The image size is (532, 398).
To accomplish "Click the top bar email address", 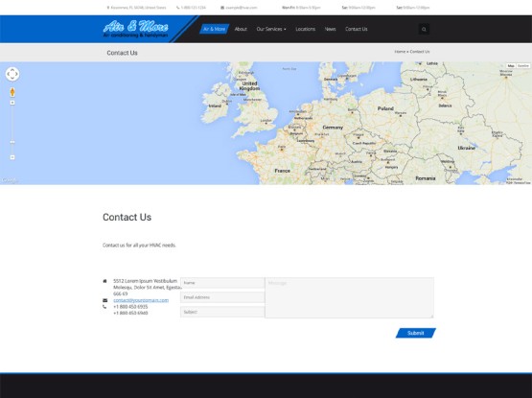I will tap(242, 8).
